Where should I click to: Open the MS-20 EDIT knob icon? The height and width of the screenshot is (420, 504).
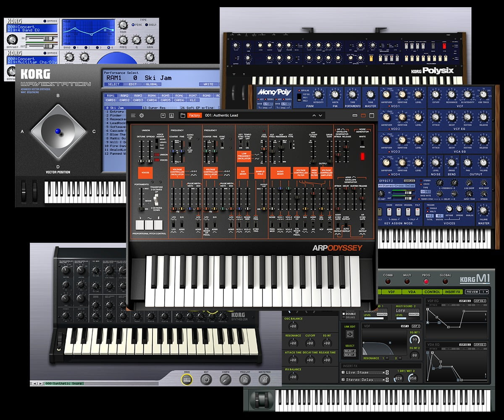206,379
